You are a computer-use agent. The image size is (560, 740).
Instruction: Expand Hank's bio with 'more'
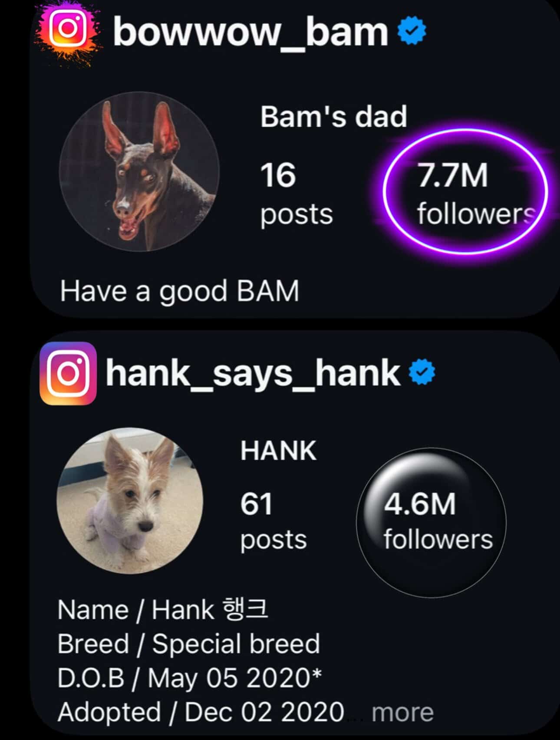[x=402, y=712]
